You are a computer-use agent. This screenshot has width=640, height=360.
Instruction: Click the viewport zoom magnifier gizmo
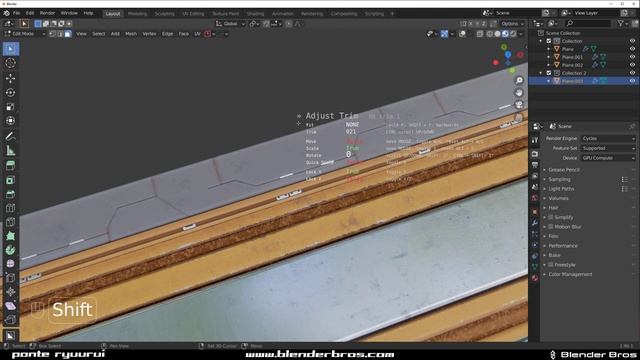519,80
